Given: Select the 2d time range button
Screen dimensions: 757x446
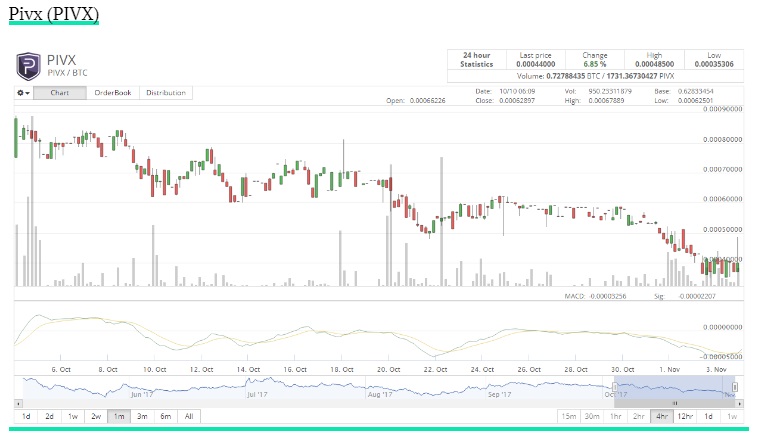Looking at the screenshot, I should pos(49,416).
